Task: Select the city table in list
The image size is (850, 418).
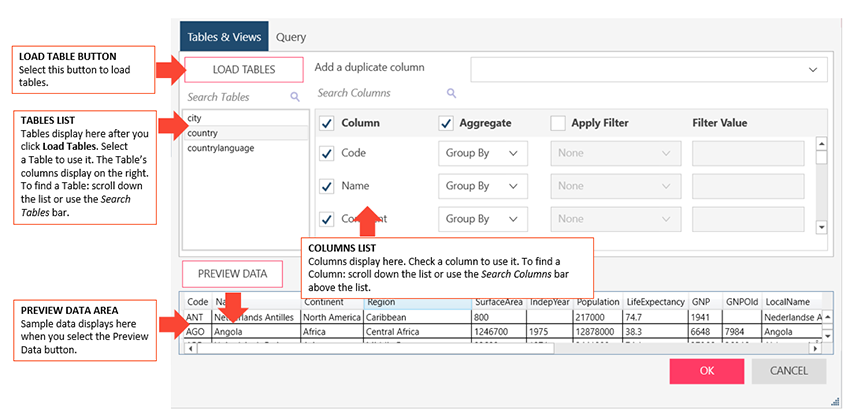Action: click(x=195, y=118)
